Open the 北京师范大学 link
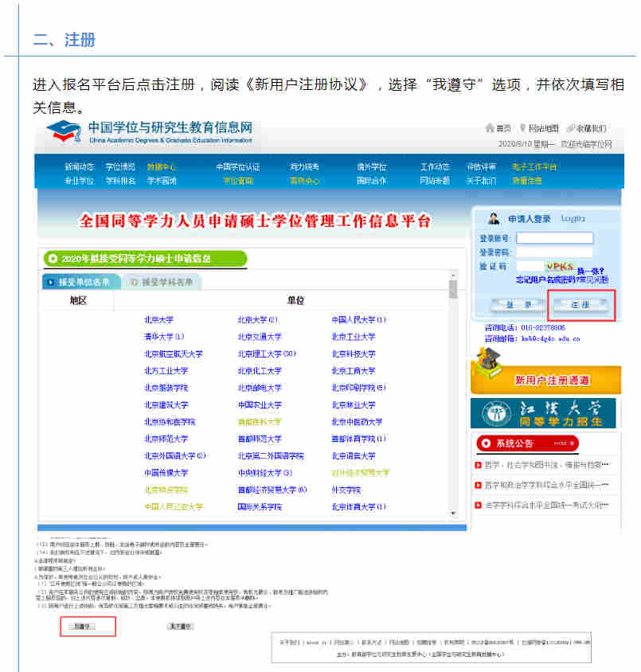Screen dimensions: 641x672 coord(166,439)
